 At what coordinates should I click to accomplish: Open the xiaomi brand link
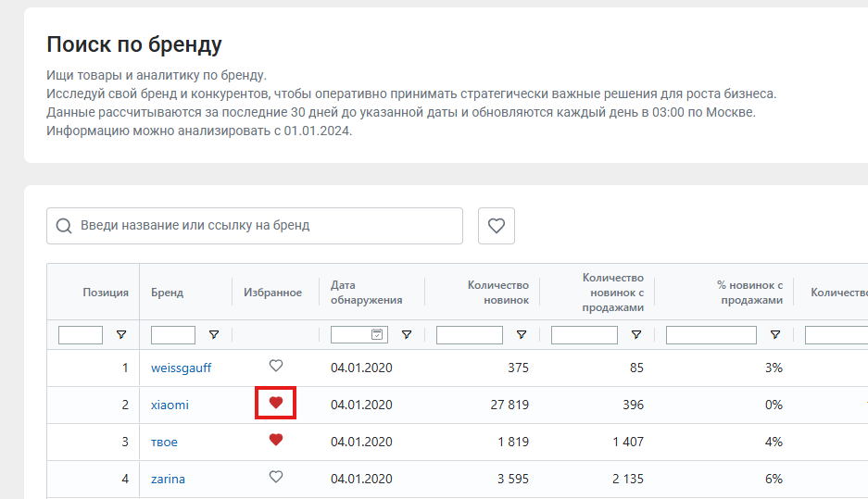(170, 405)
